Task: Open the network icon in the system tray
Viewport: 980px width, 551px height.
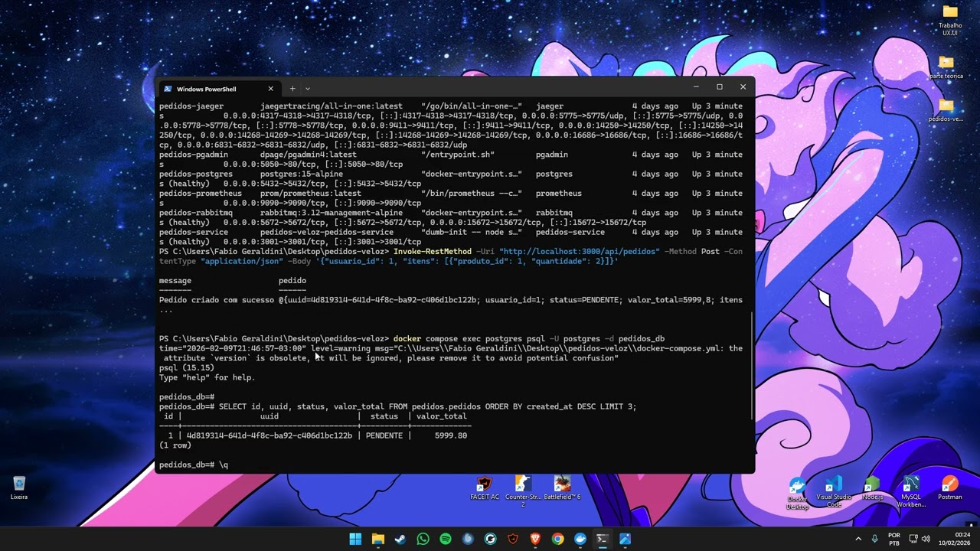Action: tap(913, 539)
